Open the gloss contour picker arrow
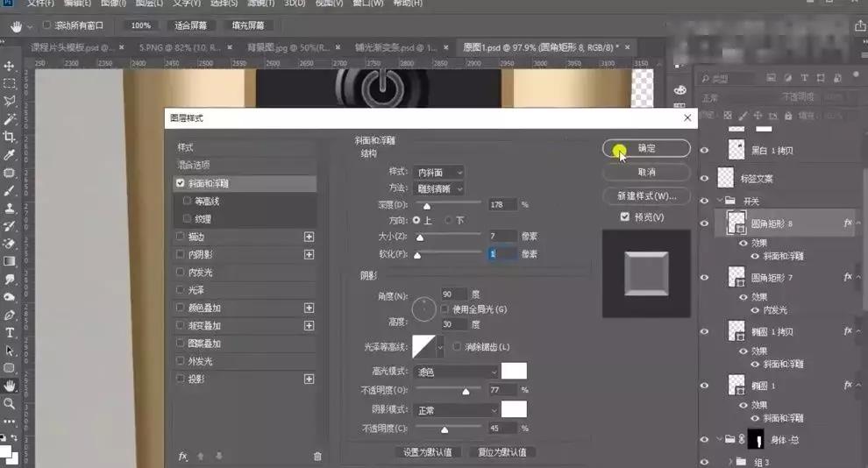Image resolution: width=868 pixels, height=468 pixels. pos(440,347)
